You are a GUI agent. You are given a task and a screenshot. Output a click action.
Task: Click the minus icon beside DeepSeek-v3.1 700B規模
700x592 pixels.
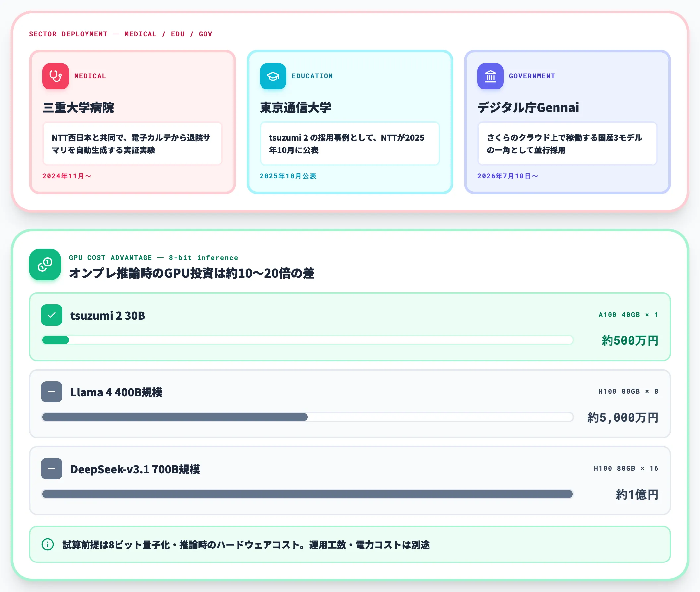[52, 468]
